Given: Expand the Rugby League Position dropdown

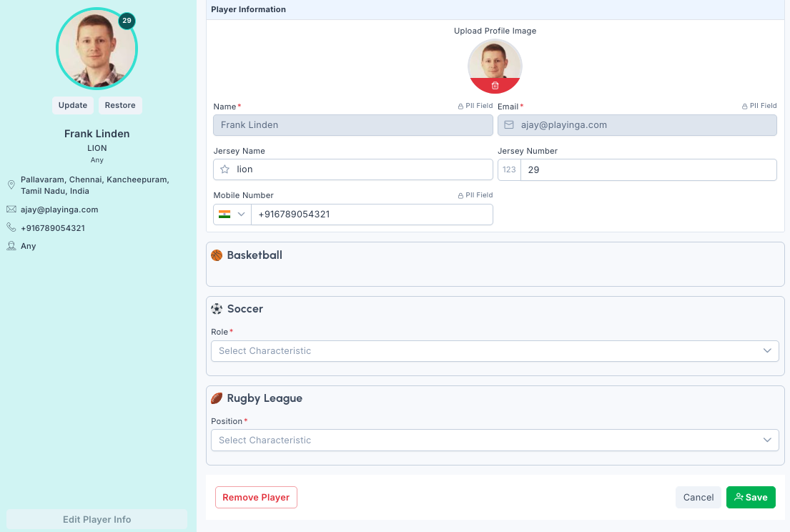Looking at the screenshot, I should (x=495, y=440).
